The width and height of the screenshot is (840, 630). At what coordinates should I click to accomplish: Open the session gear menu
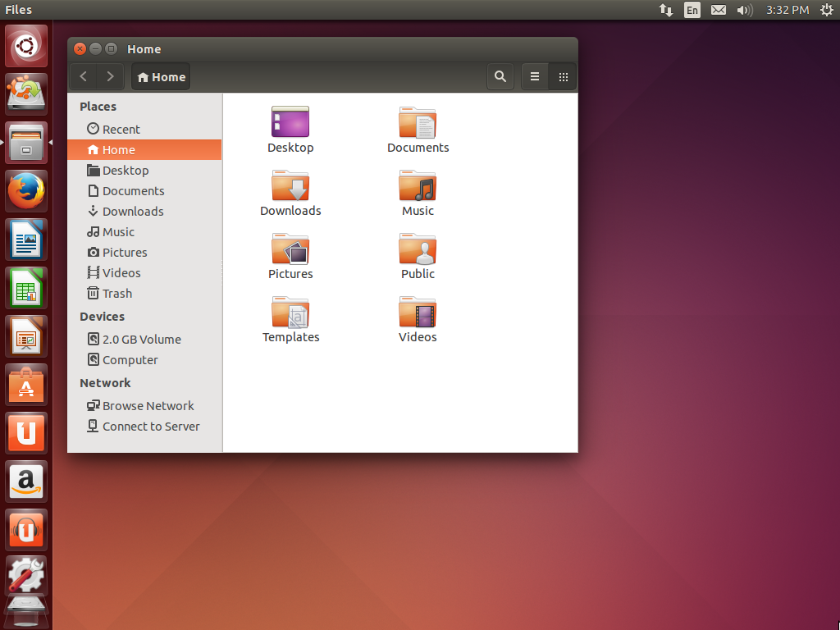[827, 10]
